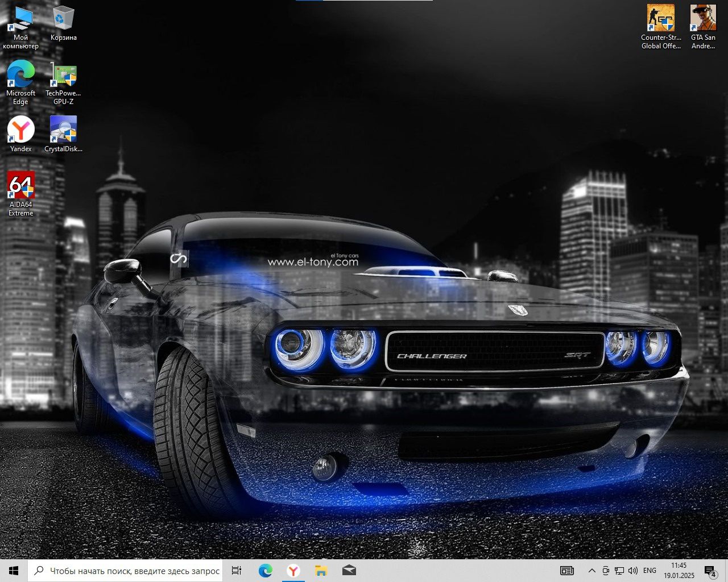728x582 pixels.
Task: Select the AIDA64 Extreme desktop shortcut
Action: [20, 194]
